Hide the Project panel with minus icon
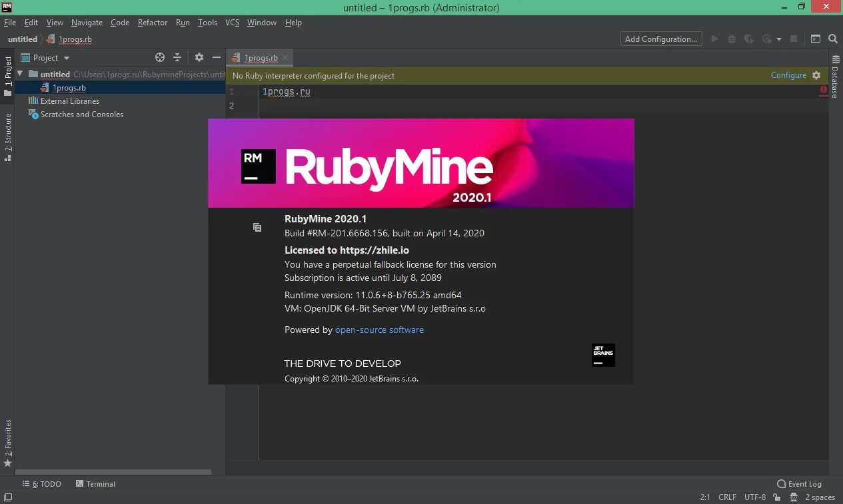Screen dimensions: 843x504 [x=217, y=57]
